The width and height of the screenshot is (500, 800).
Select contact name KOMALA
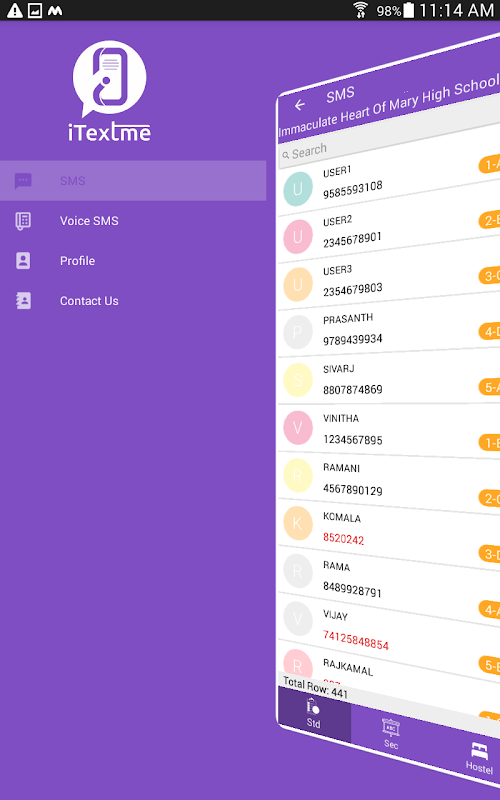(342, 517)
